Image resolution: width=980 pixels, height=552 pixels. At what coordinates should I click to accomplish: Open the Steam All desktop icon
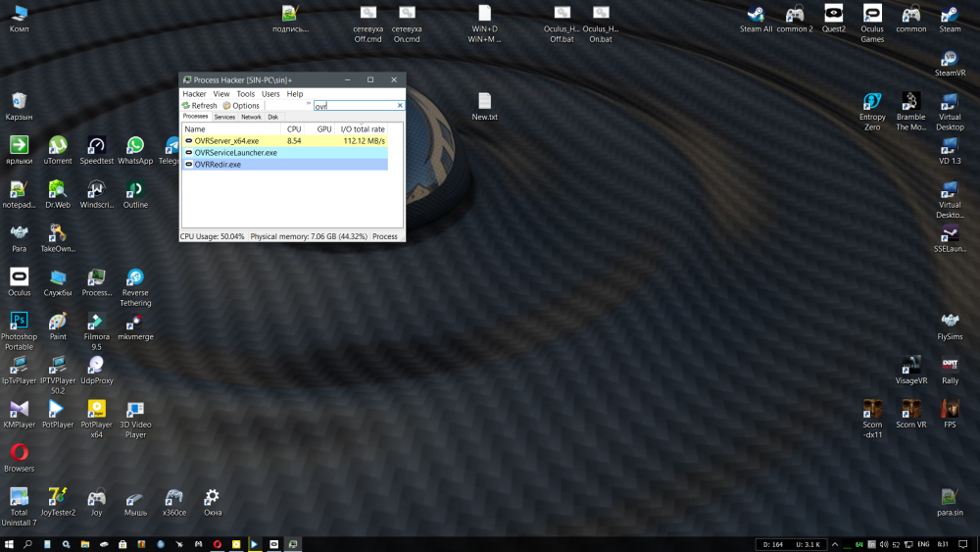756,18
